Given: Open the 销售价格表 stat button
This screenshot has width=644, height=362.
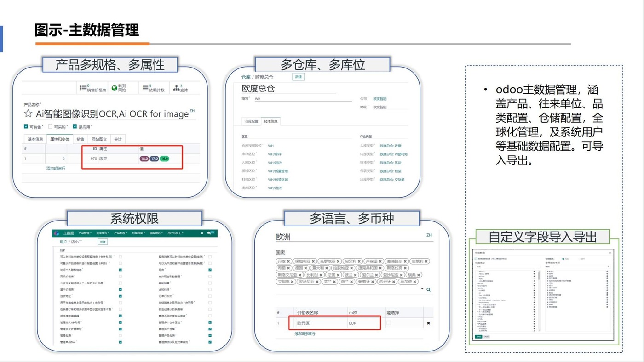Looking at the screenshot, I should pyautogui.click(x=94, y=88).
